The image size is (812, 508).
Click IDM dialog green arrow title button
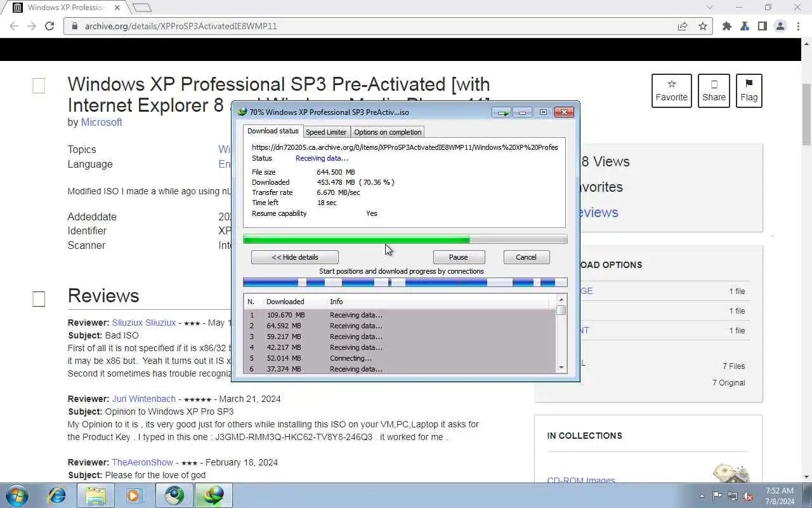[502, 112]
